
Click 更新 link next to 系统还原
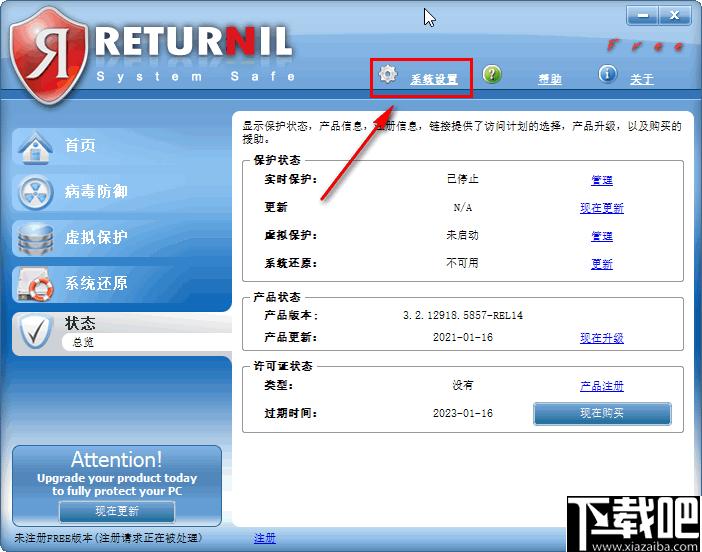click(602, 264)
